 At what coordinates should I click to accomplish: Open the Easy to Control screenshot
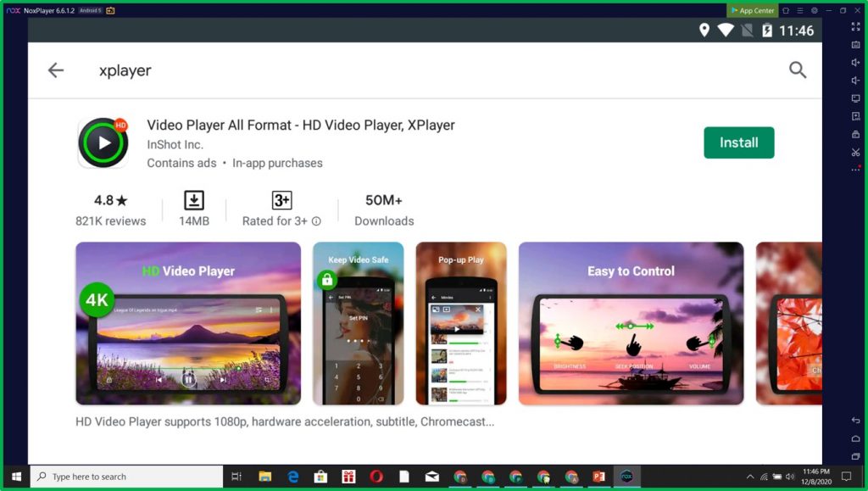click(x=631, y=323)
